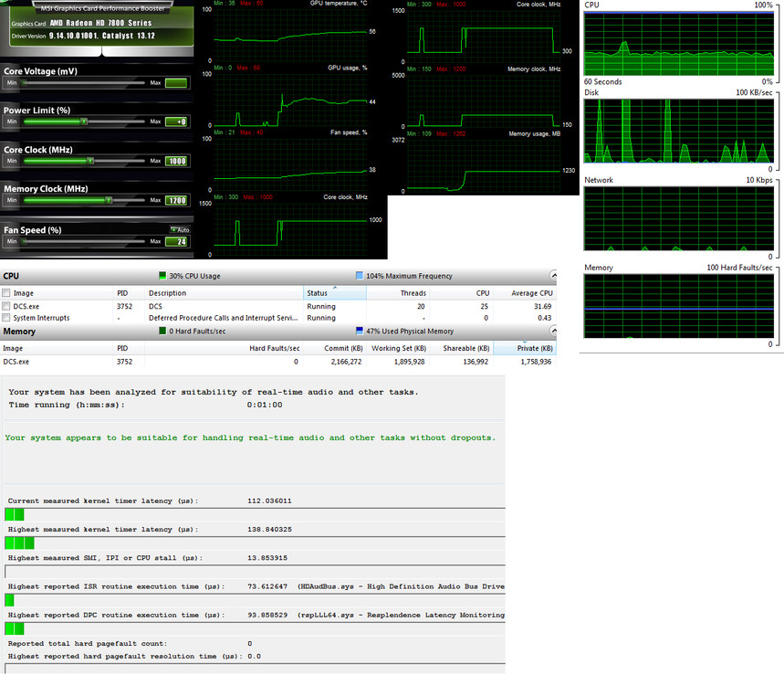This screenshot has width=784, height=685.
Task: Click the Core Clock slider handle
Action: tap(89, 161)
